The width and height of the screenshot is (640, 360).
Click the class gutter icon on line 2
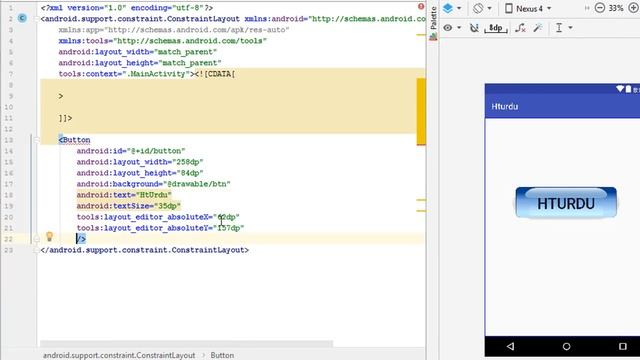[22, 18]
